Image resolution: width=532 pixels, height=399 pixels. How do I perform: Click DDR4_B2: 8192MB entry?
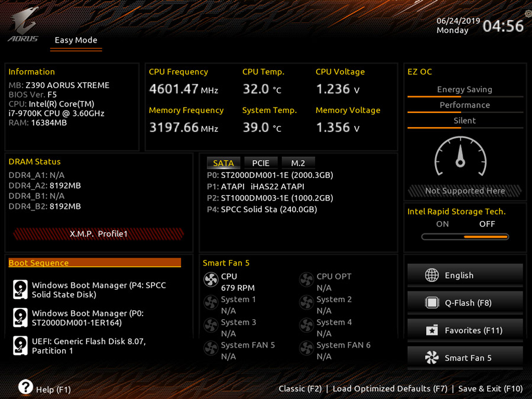[x=45, y=206]
